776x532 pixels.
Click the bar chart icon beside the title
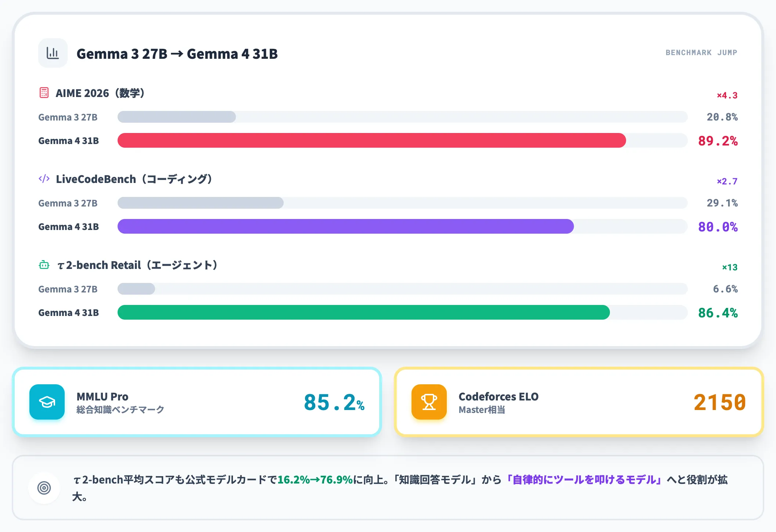pos(53,53)
